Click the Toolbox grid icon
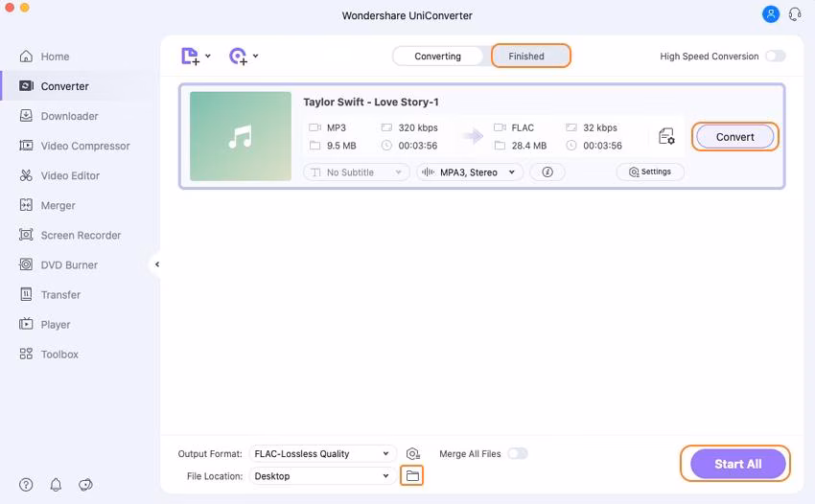The height and width of the screenshot is (504, 815). pyautogui.click(x=26, y=354)
